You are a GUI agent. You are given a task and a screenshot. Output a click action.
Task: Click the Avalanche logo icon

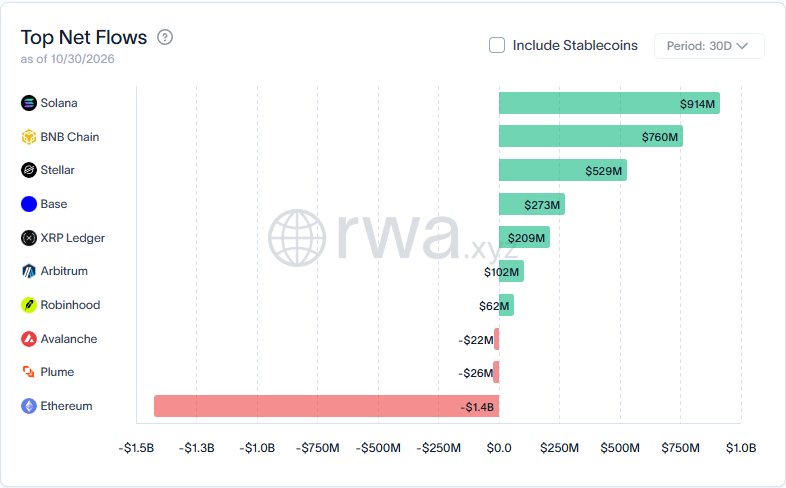(29, 339)
